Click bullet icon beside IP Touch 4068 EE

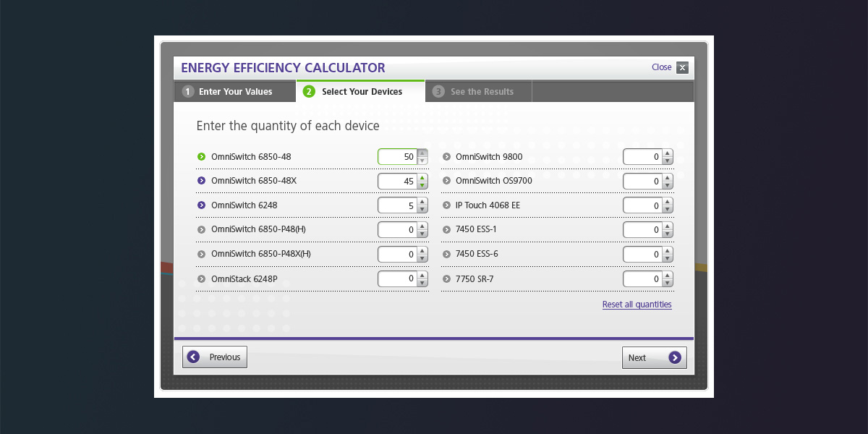446,205
